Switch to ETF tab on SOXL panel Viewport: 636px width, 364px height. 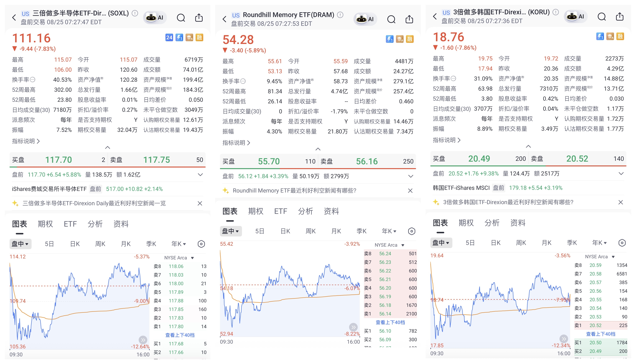(x=70, y=224)
